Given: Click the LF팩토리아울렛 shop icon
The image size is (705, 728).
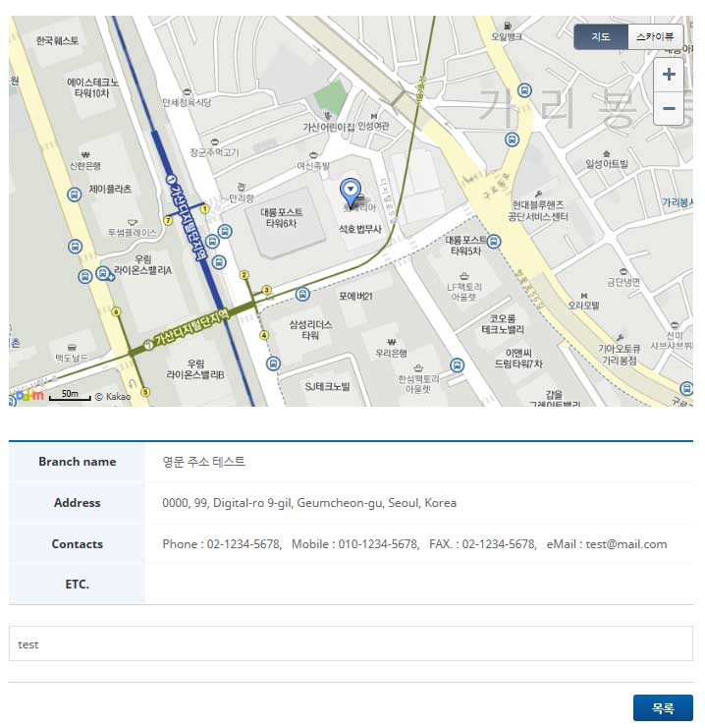Looking at the screenshot, I should point(464,276).
